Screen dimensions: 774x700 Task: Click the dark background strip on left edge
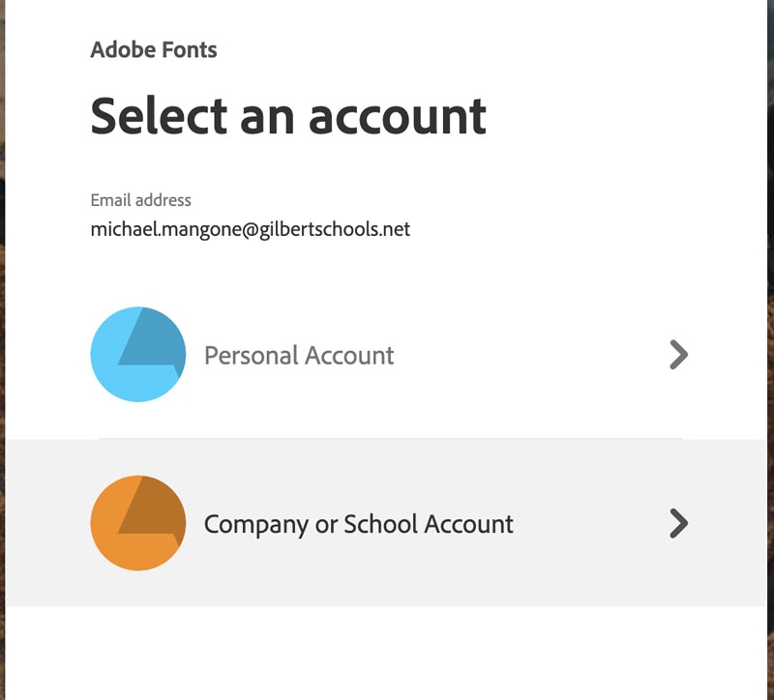(x=3, y=290)
